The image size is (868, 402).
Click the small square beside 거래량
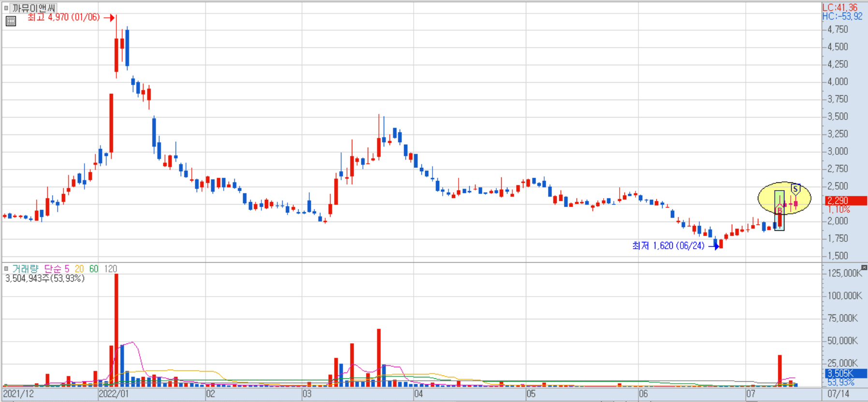point(6,268)
